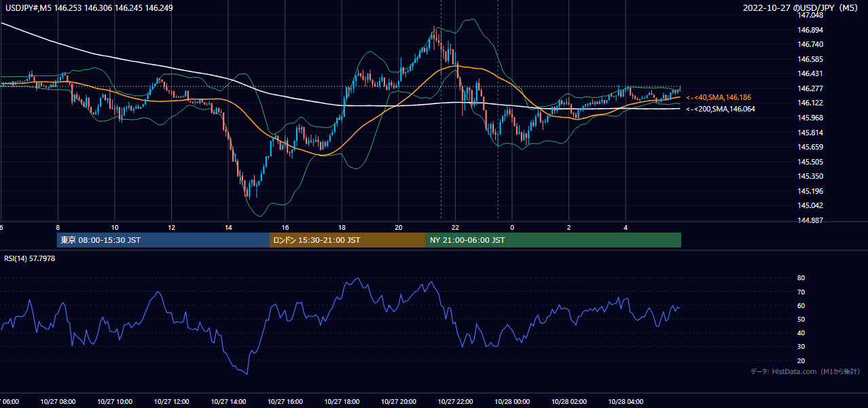The width and height of the screenshot is (868, 408).
Task: Select hour label 14 under price chart
Action: pyautogui.click(x=228, y=227)
